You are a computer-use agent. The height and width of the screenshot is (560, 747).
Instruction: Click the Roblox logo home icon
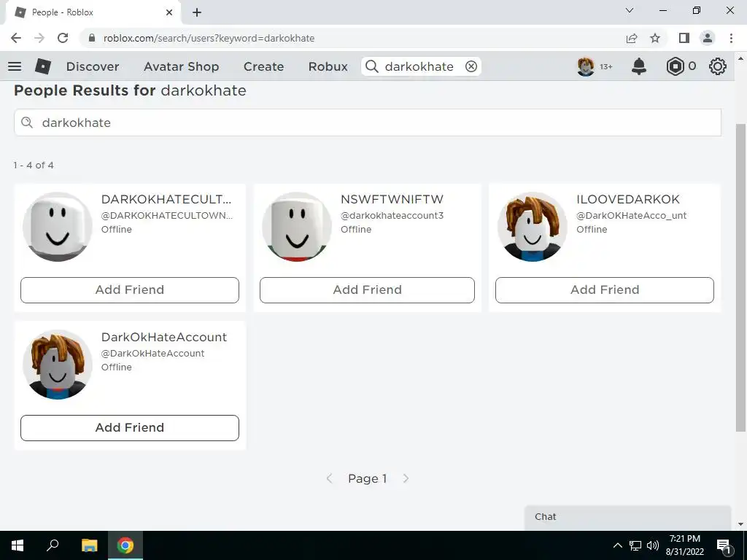pos(43,66)
